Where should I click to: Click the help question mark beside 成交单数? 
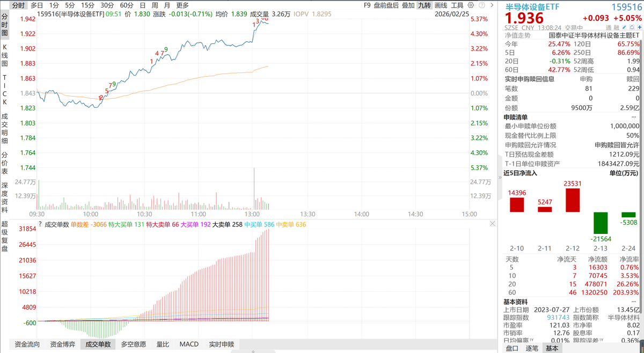click(x=40, y=224)
